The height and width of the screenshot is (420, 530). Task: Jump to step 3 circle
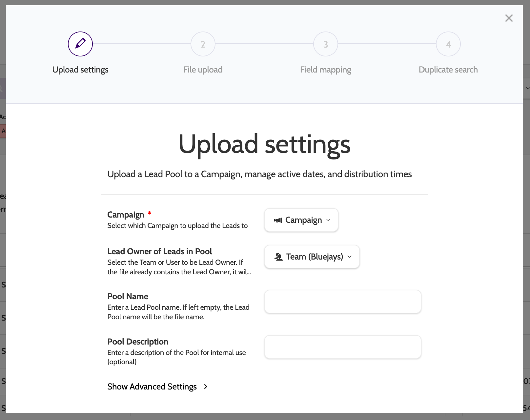326,44
